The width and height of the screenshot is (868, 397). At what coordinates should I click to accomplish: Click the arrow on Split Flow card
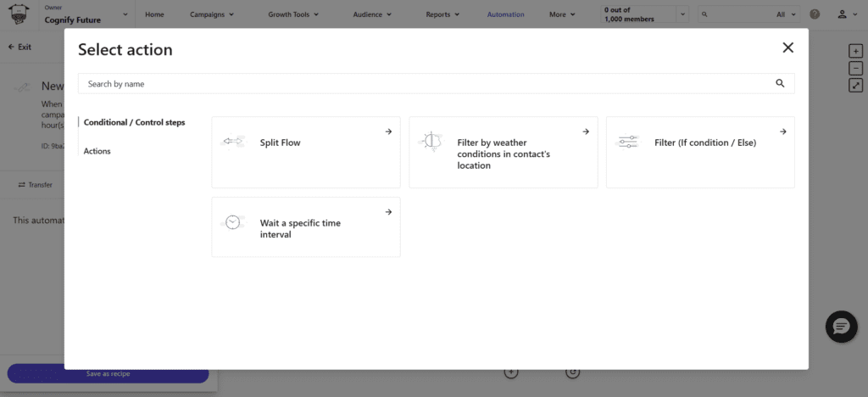[x=388, y=131]
